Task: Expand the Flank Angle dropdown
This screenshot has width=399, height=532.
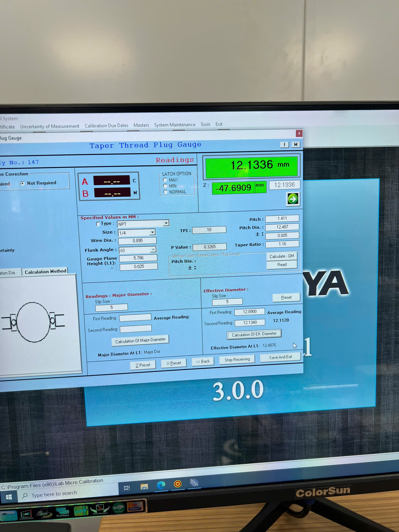Action: click(153, 250)
